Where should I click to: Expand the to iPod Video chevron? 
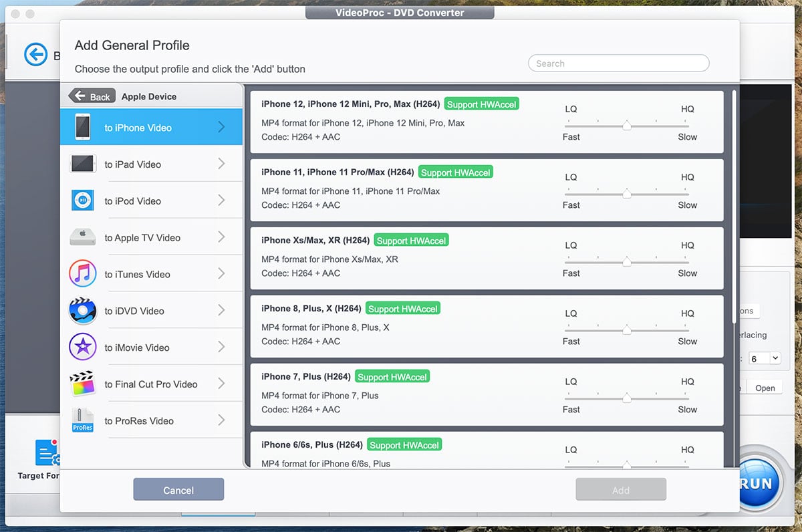tap(221, 201)
